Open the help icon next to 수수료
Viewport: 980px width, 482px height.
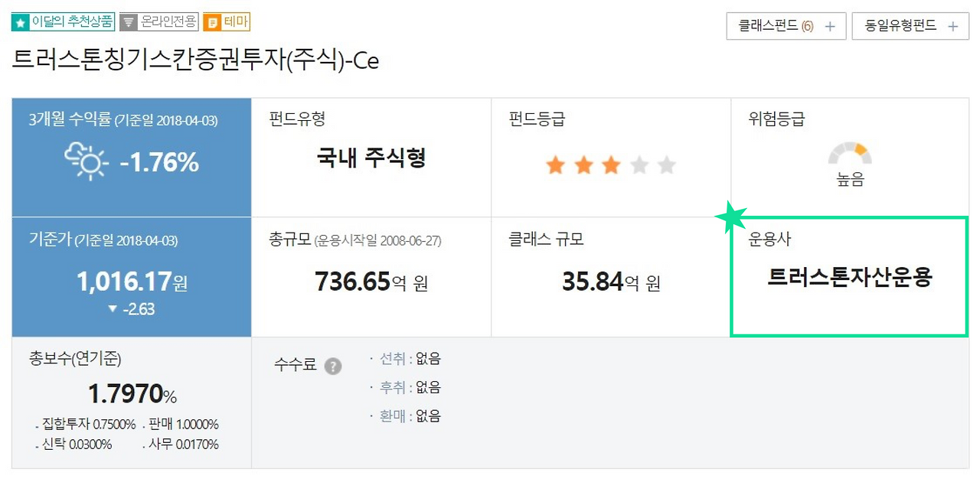332,366
